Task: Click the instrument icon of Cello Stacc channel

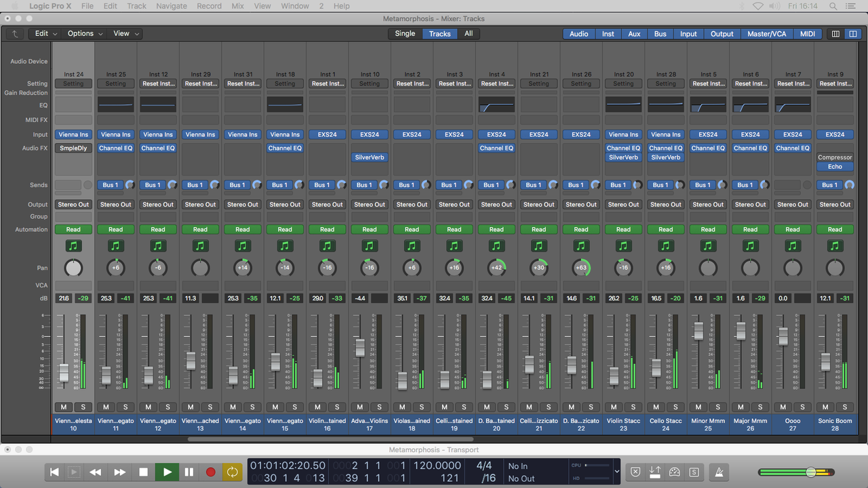Action: point(666,246)
